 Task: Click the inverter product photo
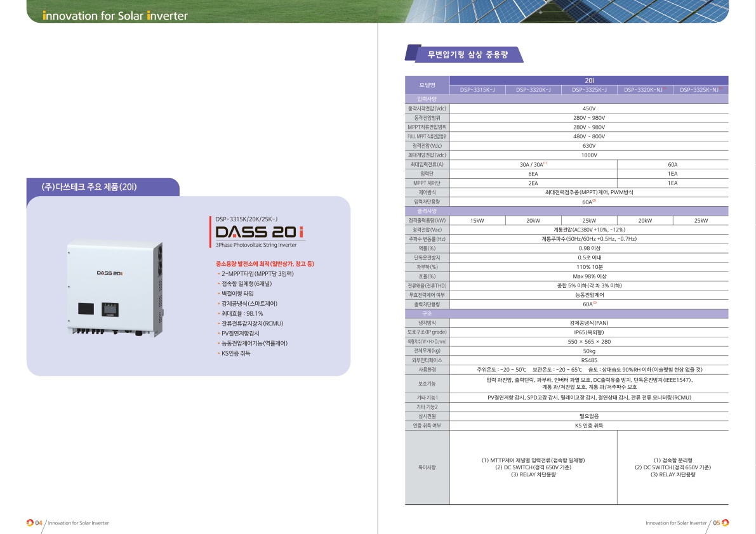coord(116,287)
